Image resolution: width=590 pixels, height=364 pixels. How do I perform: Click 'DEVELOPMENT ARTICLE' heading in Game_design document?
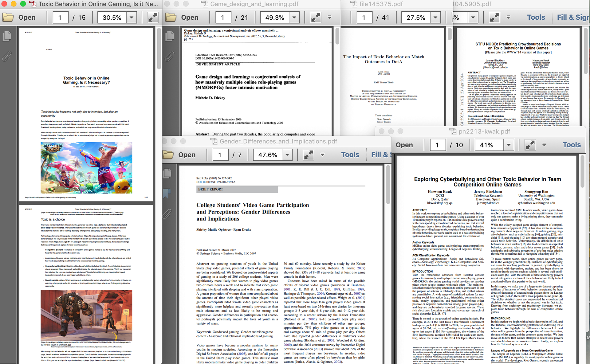[x=218, y=64]
